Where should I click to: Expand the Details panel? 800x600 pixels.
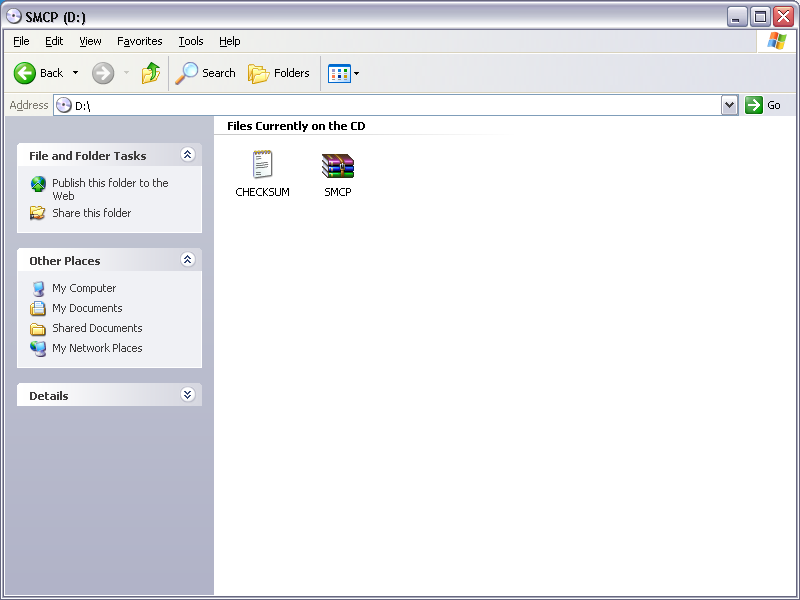[187, 395]
